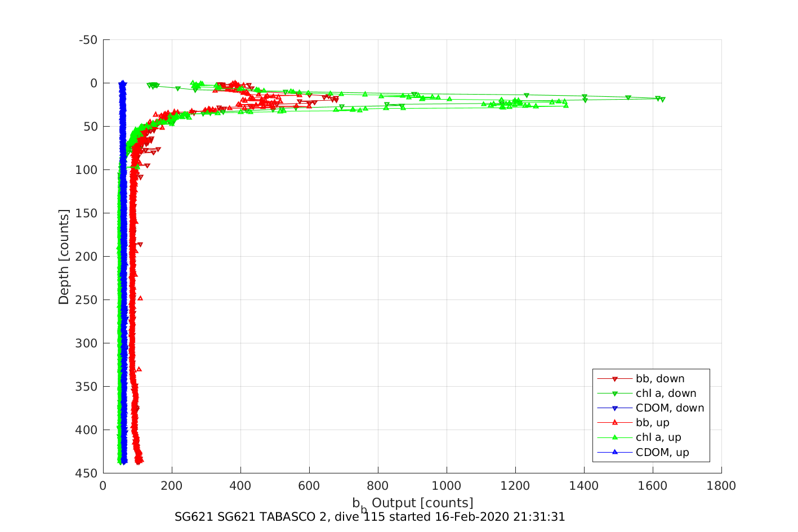This screenshot has height=532, width=798.
Task: Click the y-axis tick label 100
Action: pos(86,169)
